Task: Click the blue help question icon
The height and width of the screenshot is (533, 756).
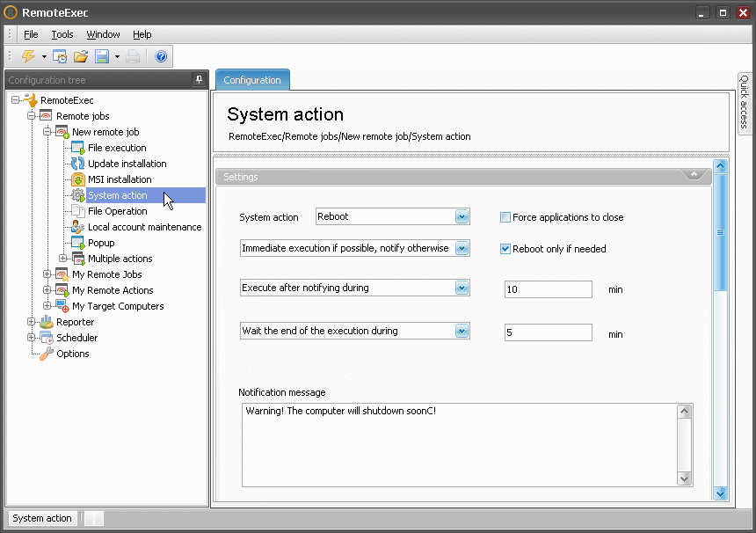Action: click(x=161, y=56)
